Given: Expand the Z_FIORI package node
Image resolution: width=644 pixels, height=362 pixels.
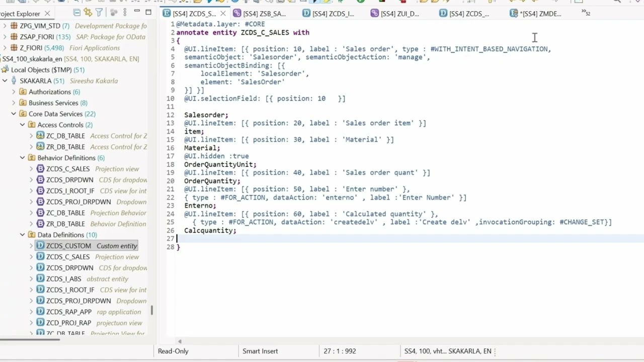Looking at the screenshot, I should [5, 48].
